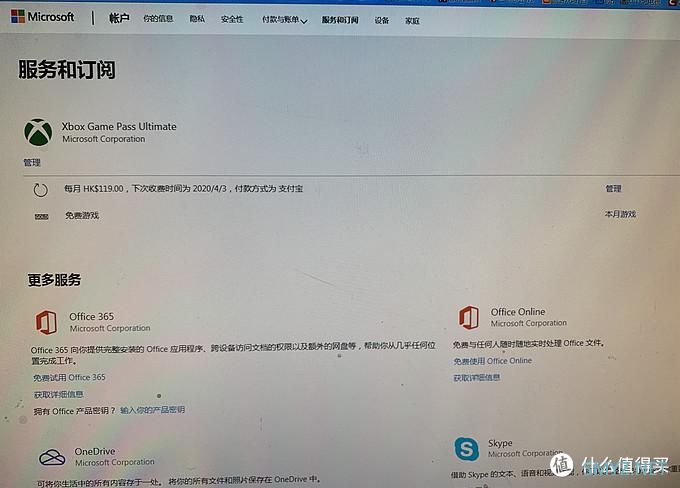Click the Microsoft logo
The image size is (680, 488).
42,16
